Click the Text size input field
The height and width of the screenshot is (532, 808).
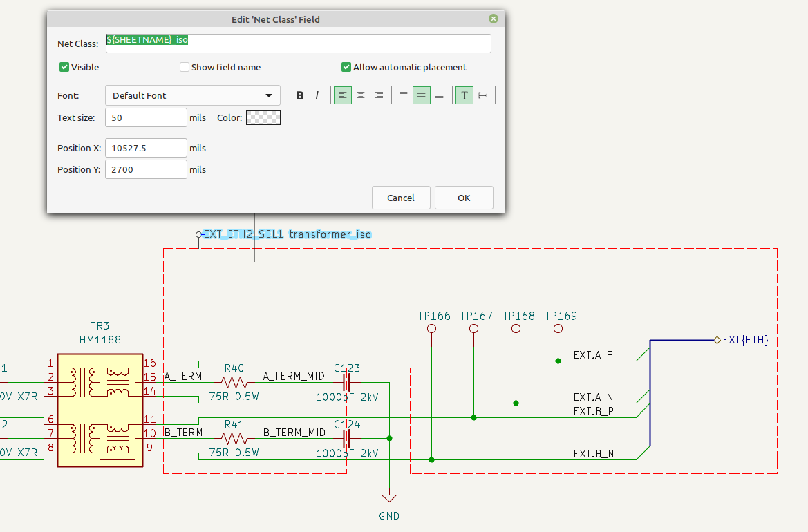click(146, 117)
